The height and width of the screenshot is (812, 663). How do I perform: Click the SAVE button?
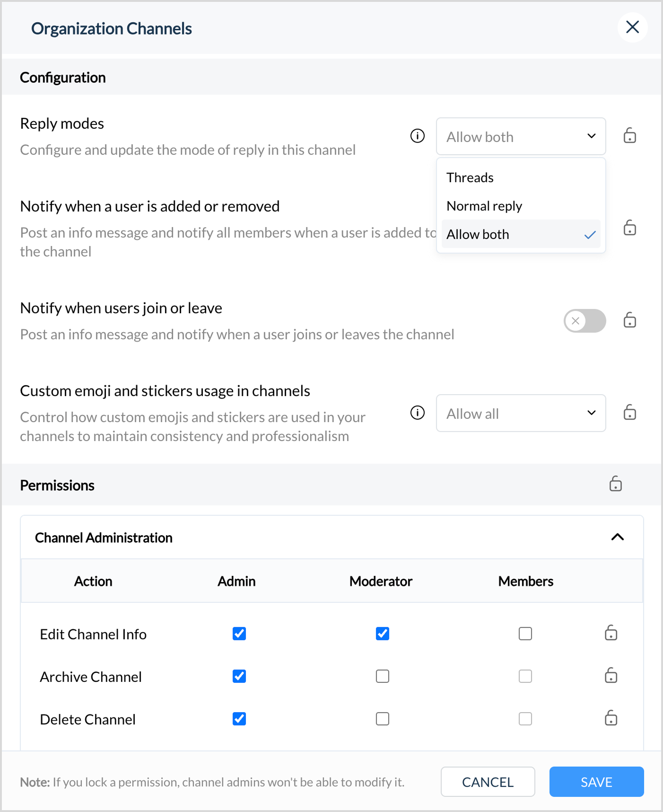point(596,782)
